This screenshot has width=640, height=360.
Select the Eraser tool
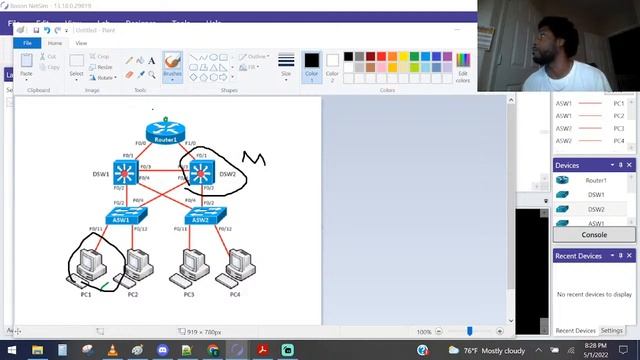click(129, 75)
